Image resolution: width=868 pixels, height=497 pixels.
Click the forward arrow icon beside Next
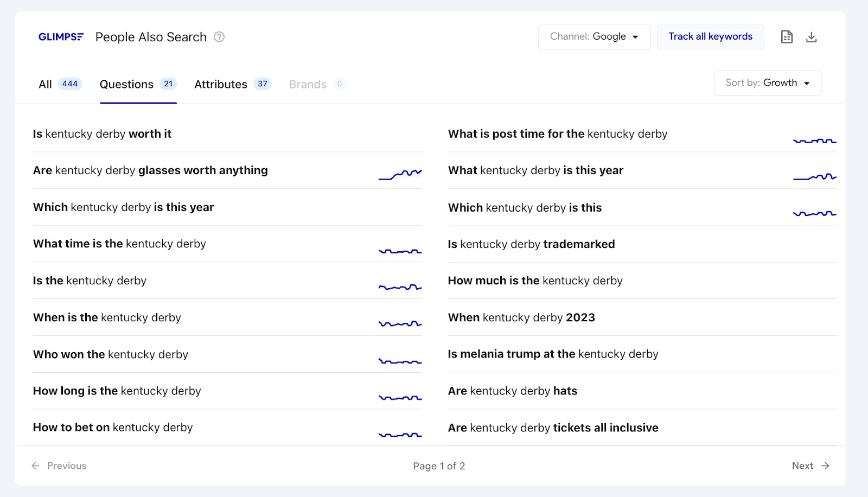pyautogui.click(x=826, y=466)
